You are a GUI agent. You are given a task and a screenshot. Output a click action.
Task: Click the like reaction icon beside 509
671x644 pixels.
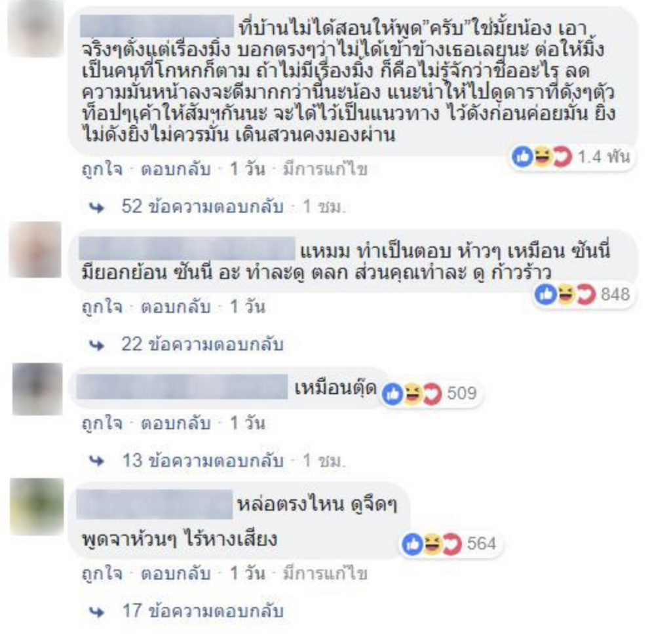[392, 394]
